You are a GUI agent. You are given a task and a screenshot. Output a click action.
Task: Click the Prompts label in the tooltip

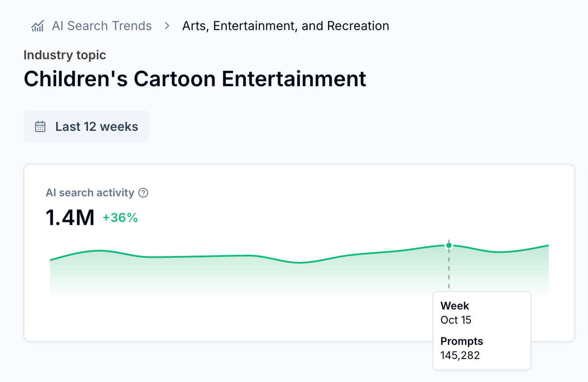coord(462,341)
